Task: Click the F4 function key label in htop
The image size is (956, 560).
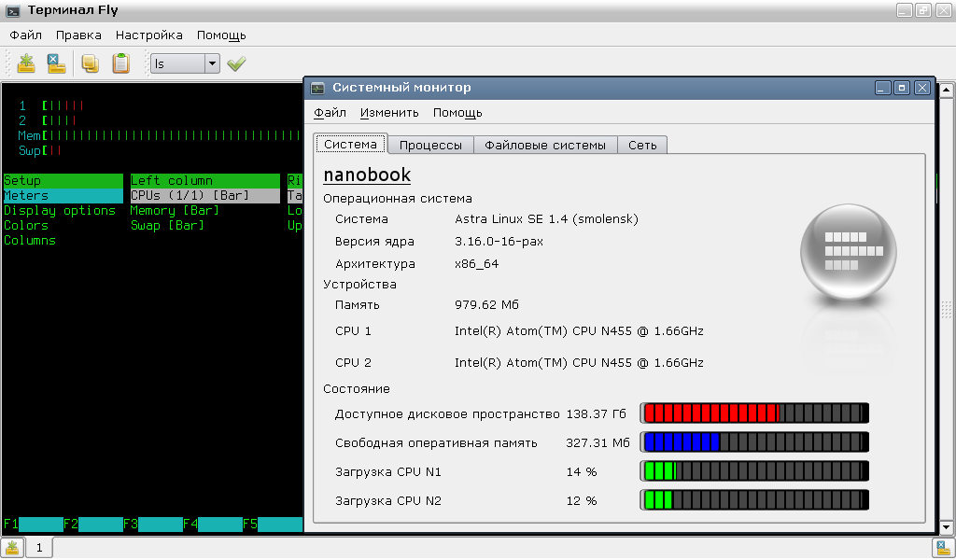Action: (x=190, y=524)
